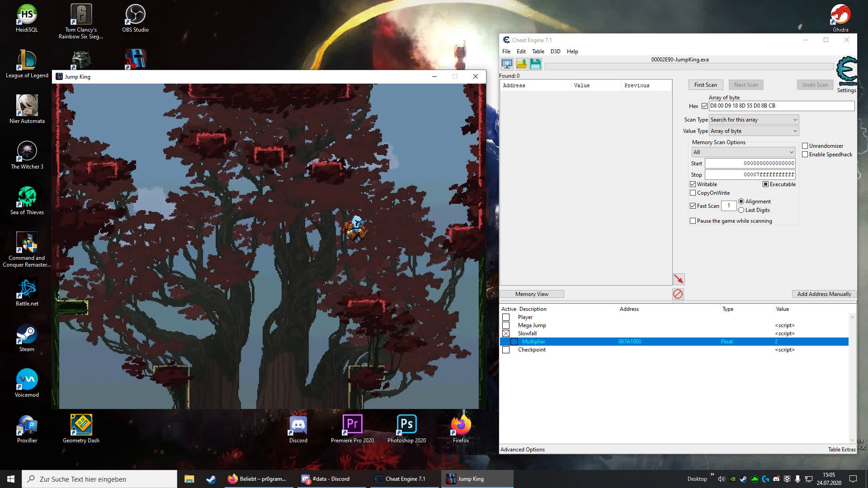The width and height of the screenshot is (868, 488).
Task: Open Memory View
Action: [532, 294]
